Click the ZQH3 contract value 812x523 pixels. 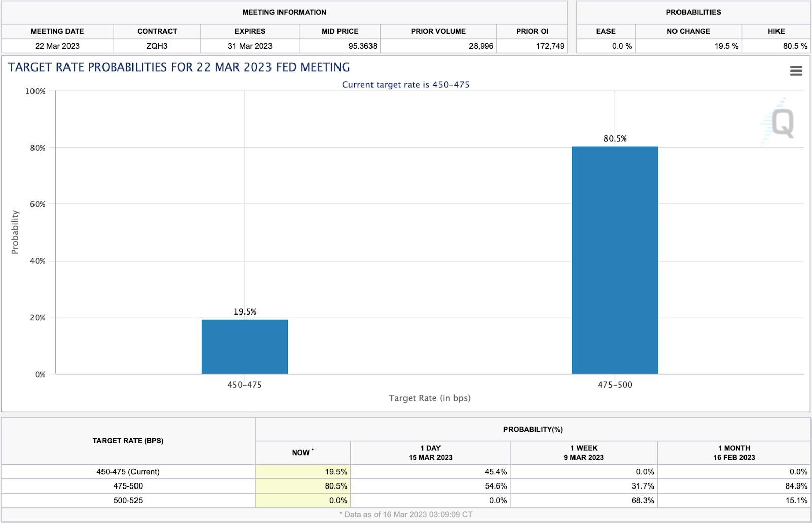pos(157,46)
